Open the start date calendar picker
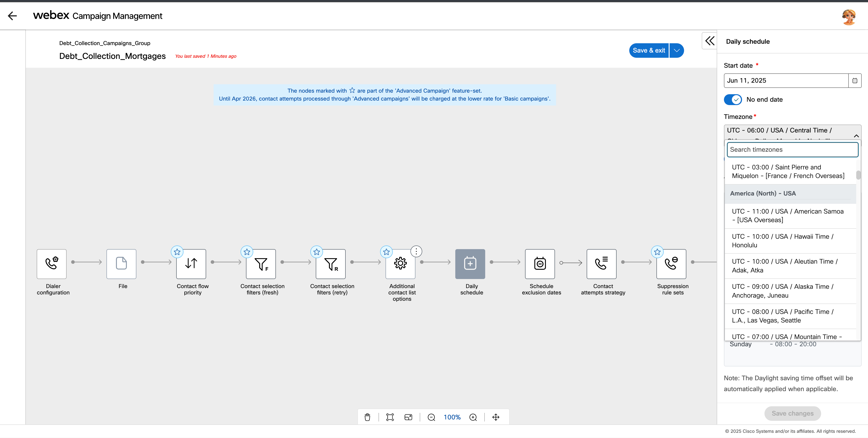 [x=854, y=81]
